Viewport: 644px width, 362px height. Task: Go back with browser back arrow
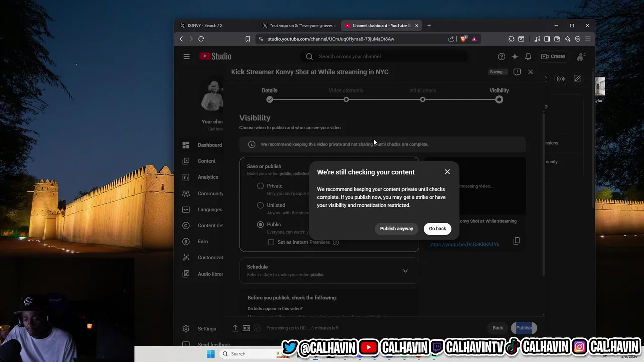[x=181, y=39]
